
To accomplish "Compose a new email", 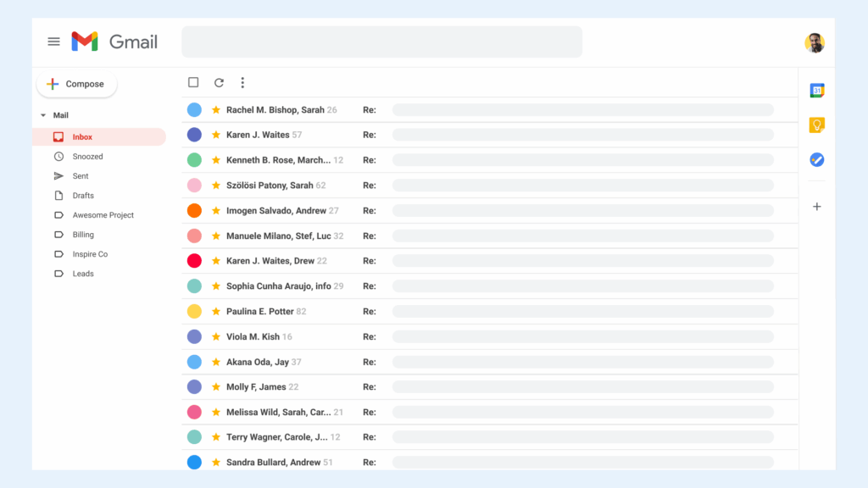I will click(76, 84).
